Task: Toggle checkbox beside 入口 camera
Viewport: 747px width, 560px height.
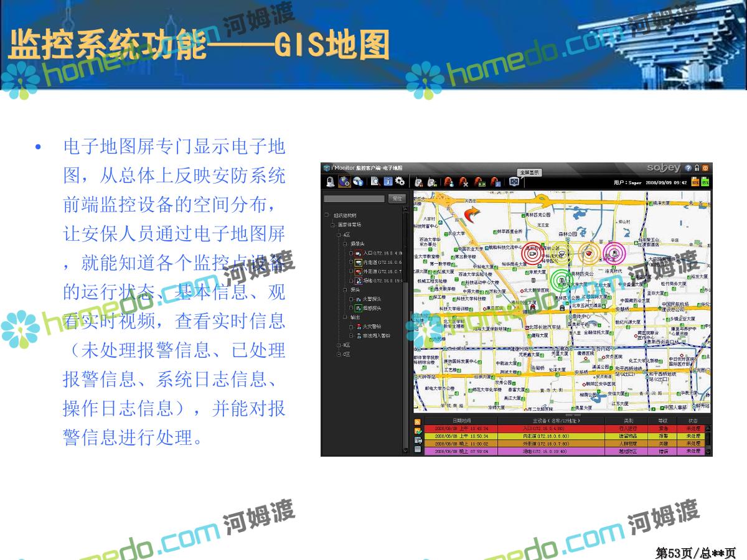Action: tap(351, 253)
